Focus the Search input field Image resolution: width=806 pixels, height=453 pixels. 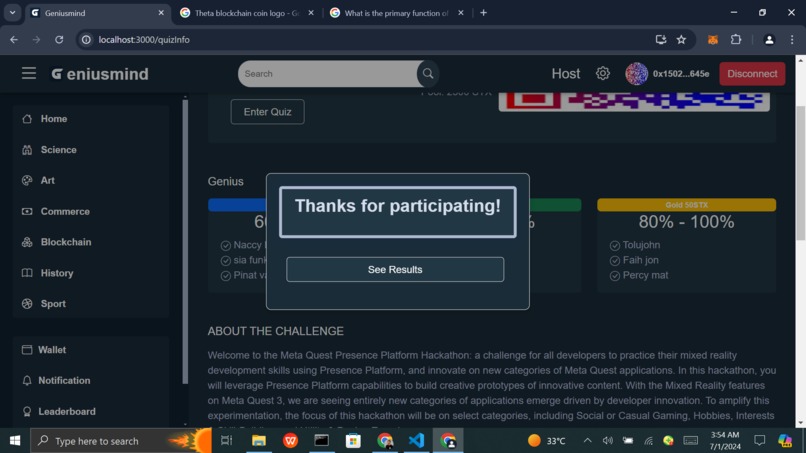click(328, 74)
